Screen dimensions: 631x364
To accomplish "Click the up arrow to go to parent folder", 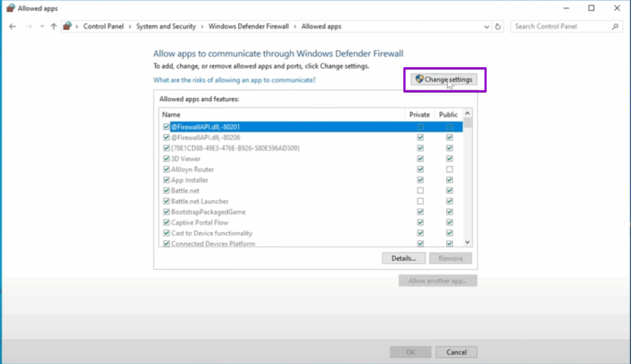I will coord(53,26).
